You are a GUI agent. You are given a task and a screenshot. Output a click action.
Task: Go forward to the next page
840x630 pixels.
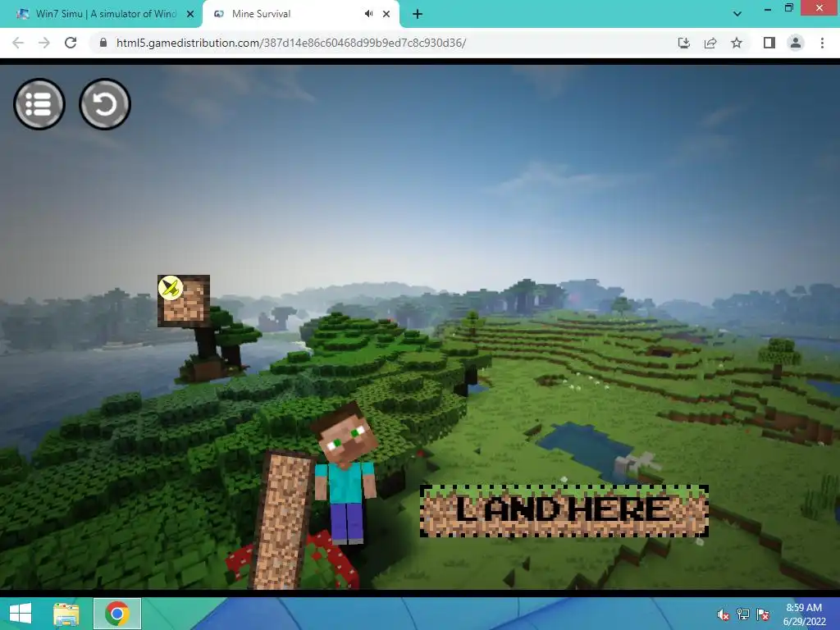(x=44, y=43)
